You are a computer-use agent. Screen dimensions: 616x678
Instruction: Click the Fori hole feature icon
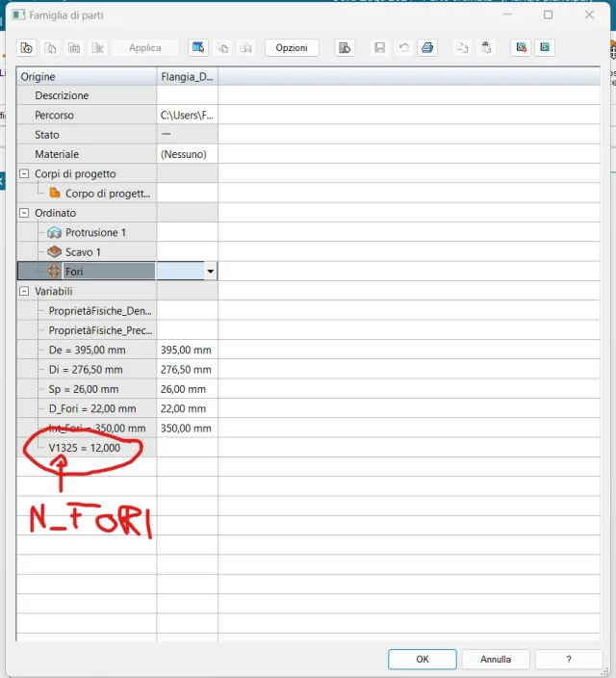(54, 272)
